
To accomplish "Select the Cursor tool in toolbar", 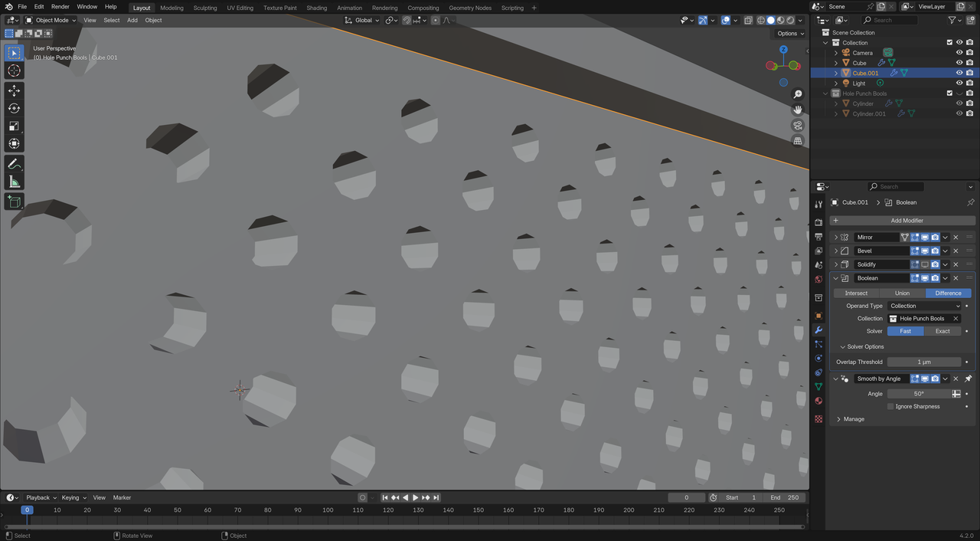I will [14, 70].
